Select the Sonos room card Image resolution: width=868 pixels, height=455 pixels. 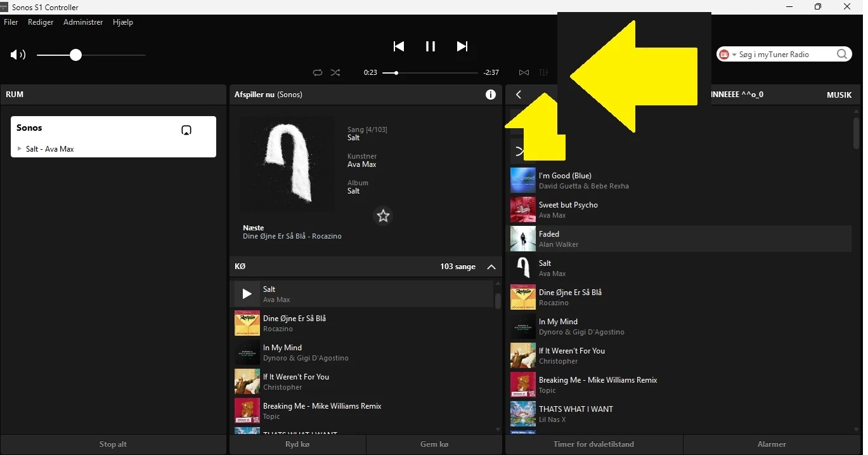[113, 136]
